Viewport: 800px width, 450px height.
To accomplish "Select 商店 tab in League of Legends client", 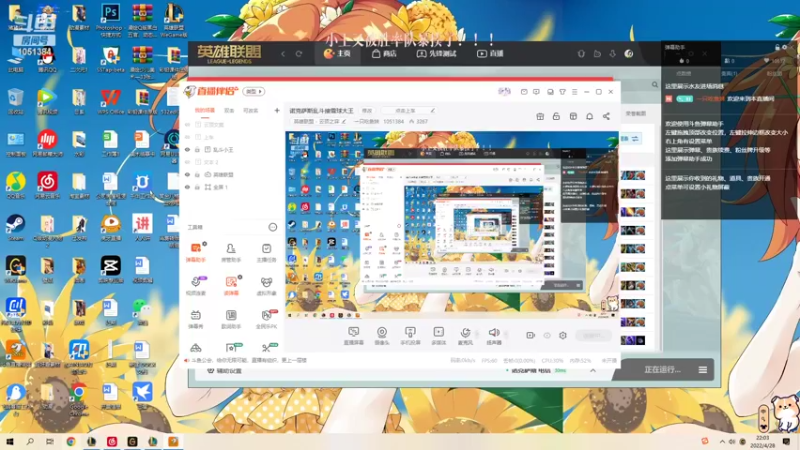I will pos(384,54).
